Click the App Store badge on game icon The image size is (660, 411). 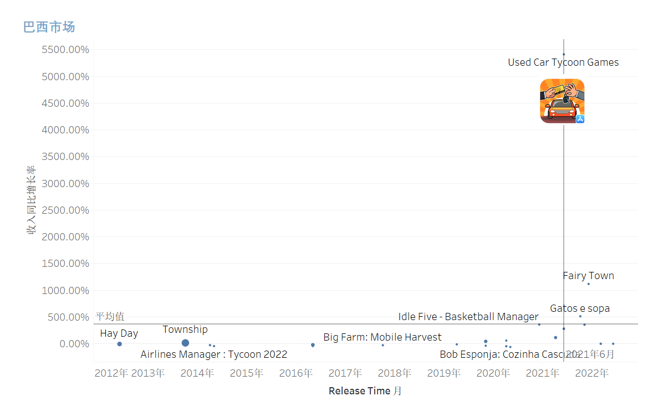(579, 118)
